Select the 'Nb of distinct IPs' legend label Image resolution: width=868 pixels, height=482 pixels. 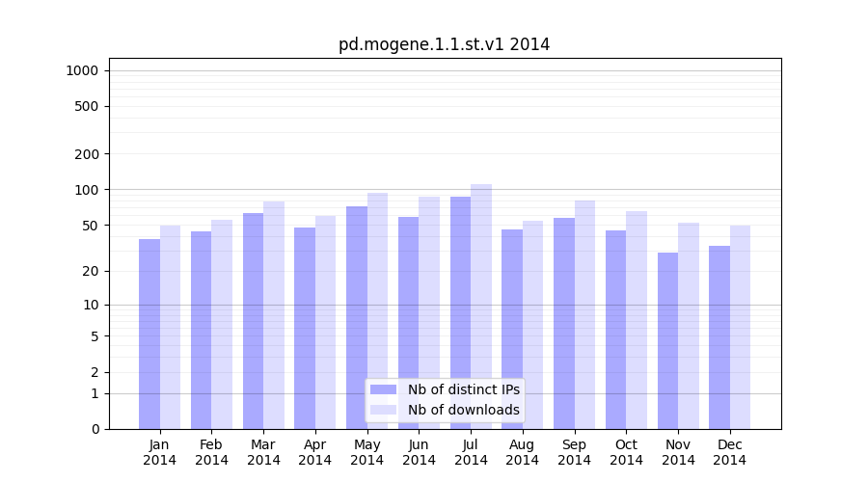pos(463,389)
